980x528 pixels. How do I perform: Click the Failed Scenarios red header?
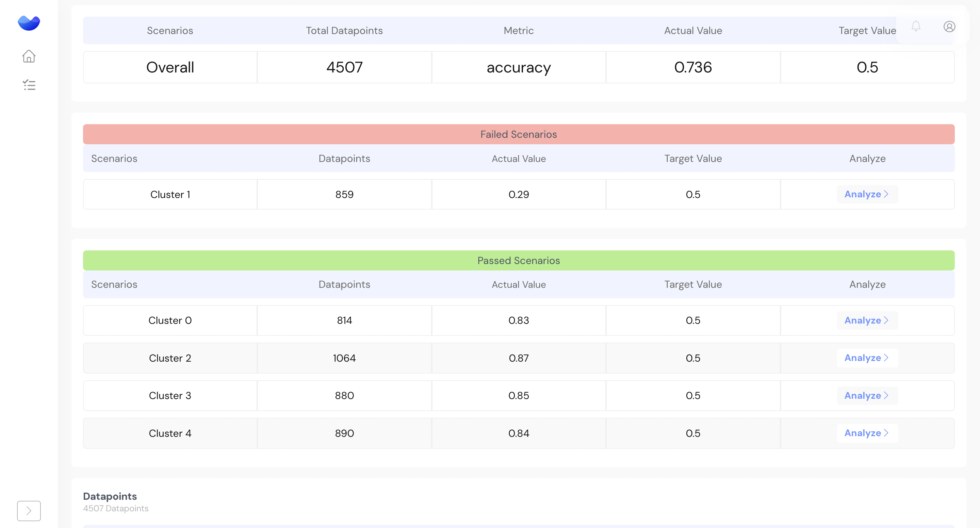[518, 134]
